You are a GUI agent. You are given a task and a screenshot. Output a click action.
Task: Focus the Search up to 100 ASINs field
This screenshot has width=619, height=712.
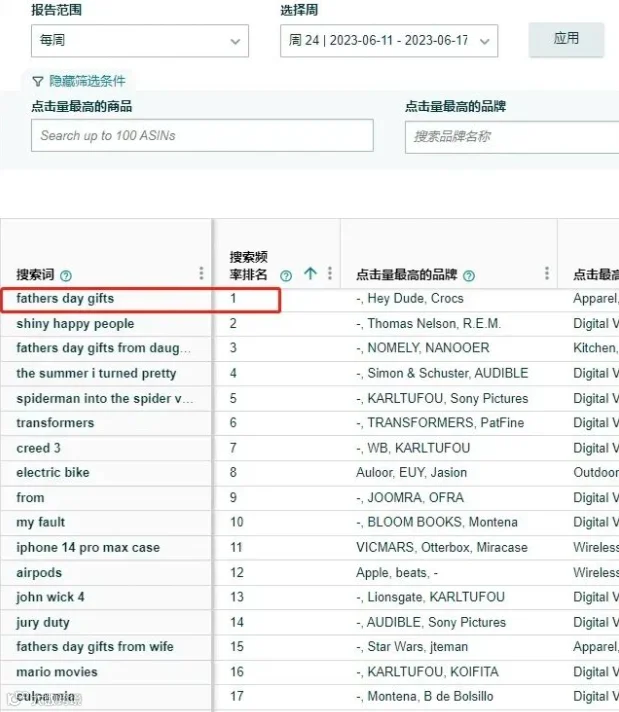click(x=202, y=135)
